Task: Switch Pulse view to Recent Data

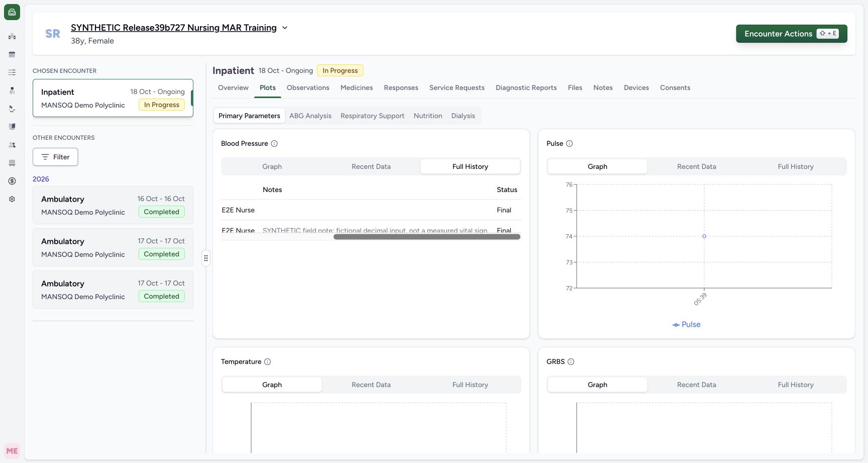Action: click(696, 166)
